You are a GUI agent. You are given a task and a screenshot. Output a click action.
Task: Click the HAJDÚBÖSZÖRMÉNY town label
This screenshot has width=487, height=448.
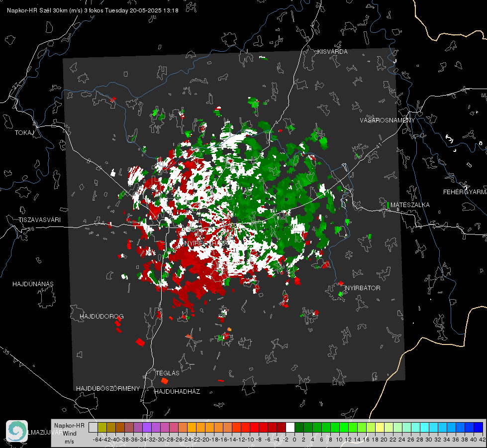pos(108,389)
